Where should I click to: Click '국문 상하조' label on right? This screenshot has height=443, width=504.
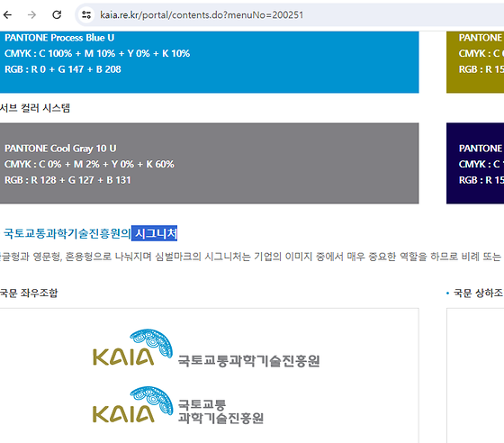(478, 293)
